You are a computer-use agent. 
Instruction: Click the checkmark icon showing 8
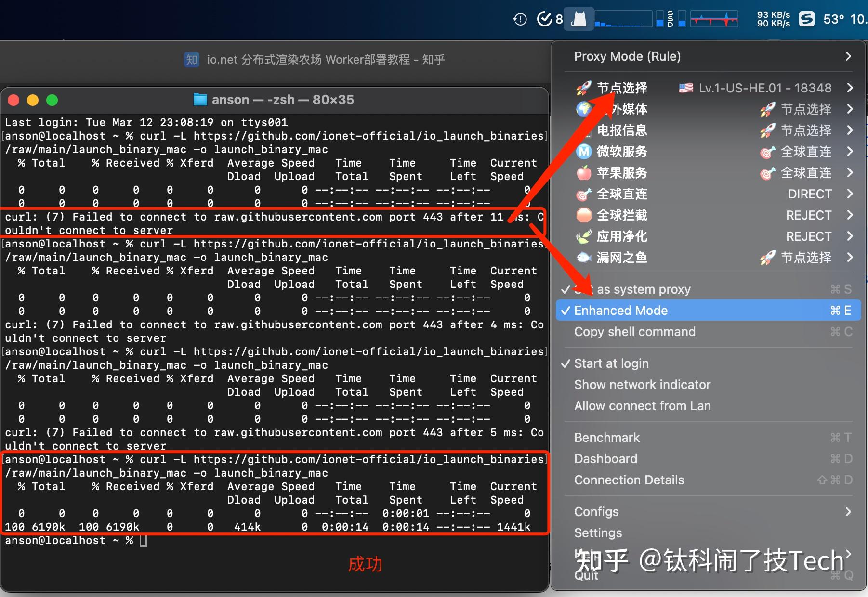point(550,19)
